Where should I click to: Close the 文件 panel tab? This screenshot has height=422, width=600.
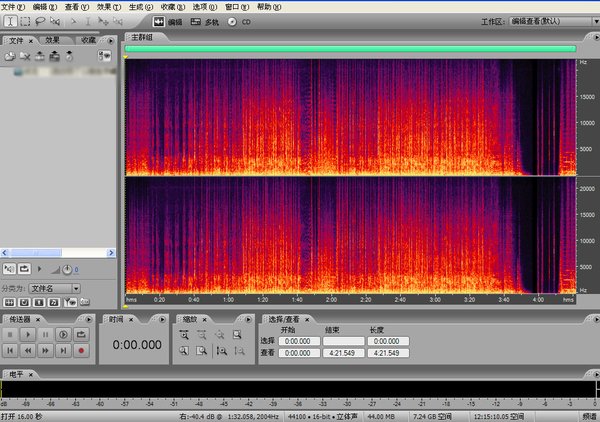31,41
